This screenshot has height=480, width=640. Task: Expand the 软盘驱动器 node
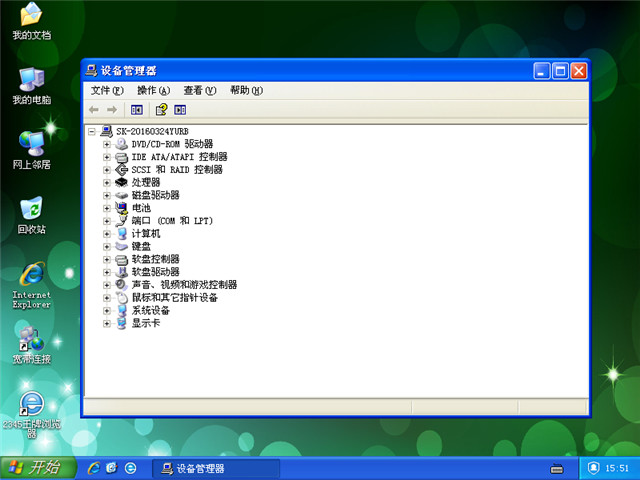(x=107, y=272)
